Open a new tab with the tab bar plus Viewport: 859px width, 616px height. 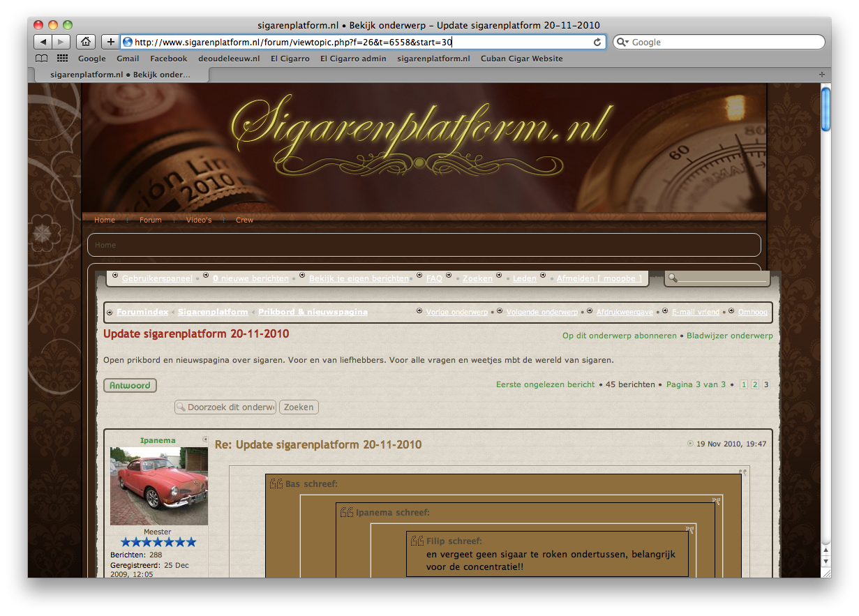click(821, 74)
